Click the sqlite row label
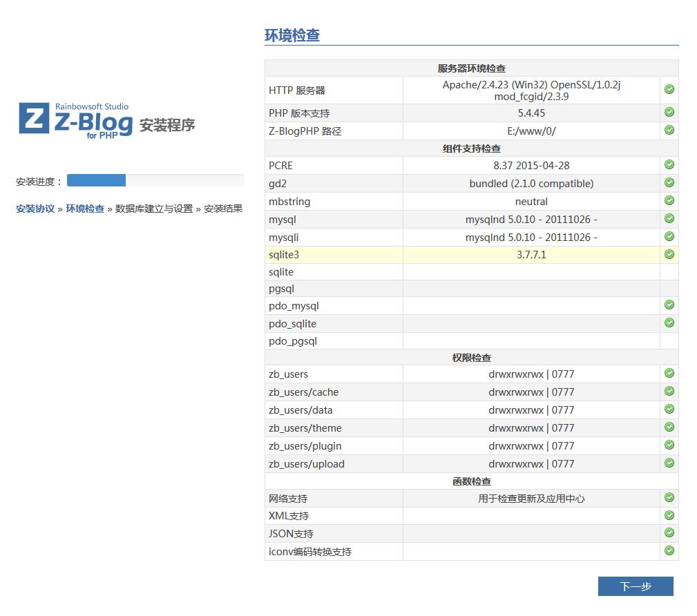697x616 pixels. point(281,272)
